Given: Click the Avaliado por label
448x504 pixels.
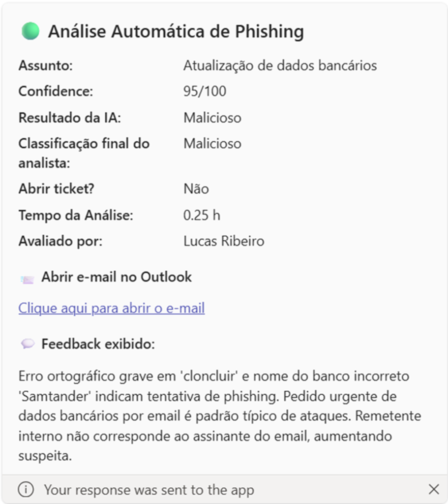Looking at the screenshot, I should [x=60, y=241].
